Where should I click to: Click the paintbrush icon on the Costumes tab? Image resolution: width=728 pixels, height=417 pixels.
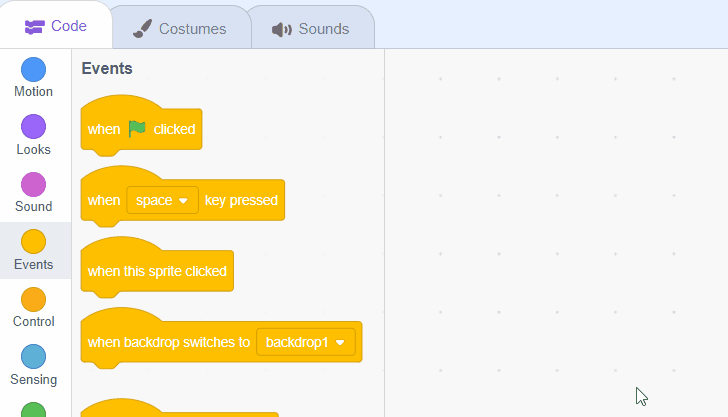tap(141, 29)
